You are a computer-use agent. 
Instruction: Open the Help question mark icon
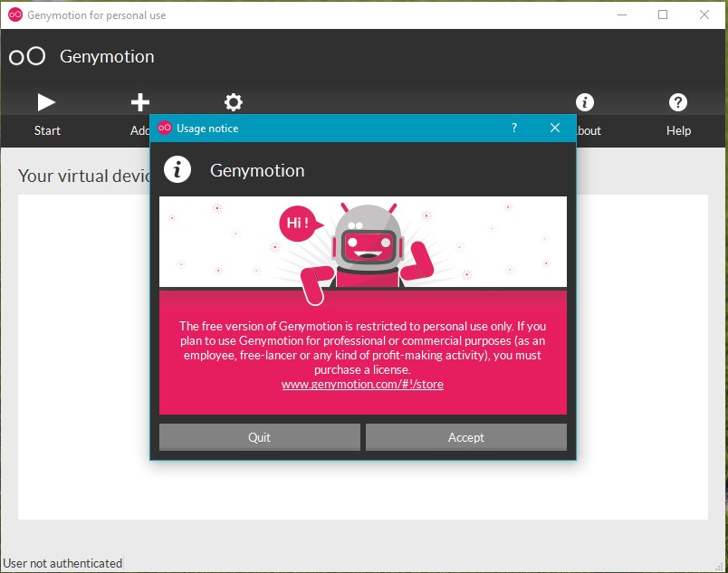pyautogui.click(x=678, y=102)
